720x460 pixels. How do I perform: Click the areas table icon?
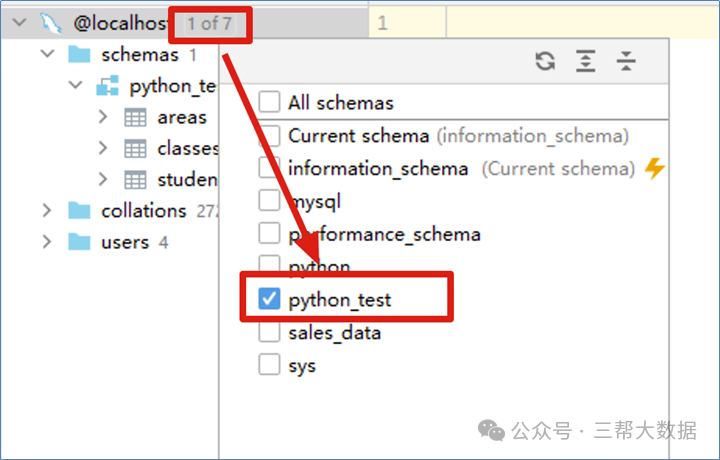[x=135, y=117]
